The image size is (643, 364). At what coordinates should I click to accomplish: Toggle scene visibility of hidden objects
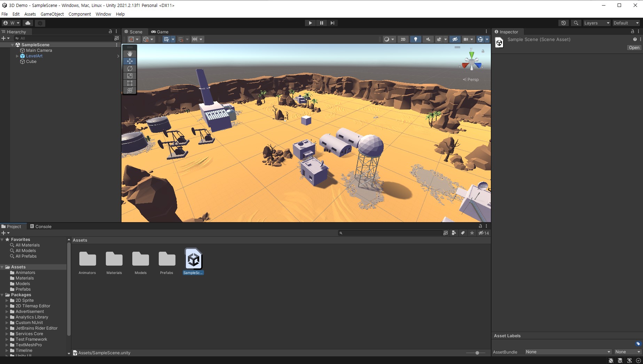(455, 39)
